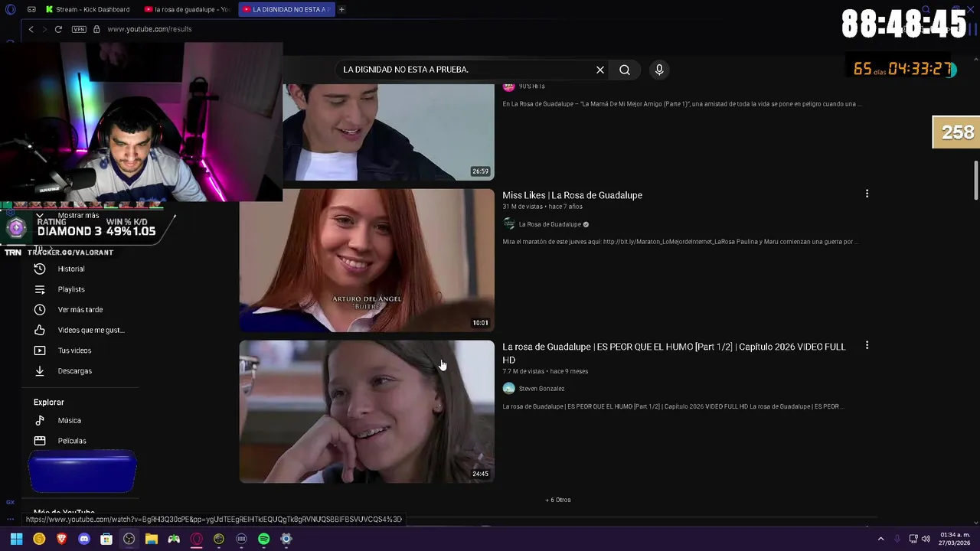Click the address bar URL youtube.com/results
The height and width of the screenshot is (551, 980).
point(149,29)
